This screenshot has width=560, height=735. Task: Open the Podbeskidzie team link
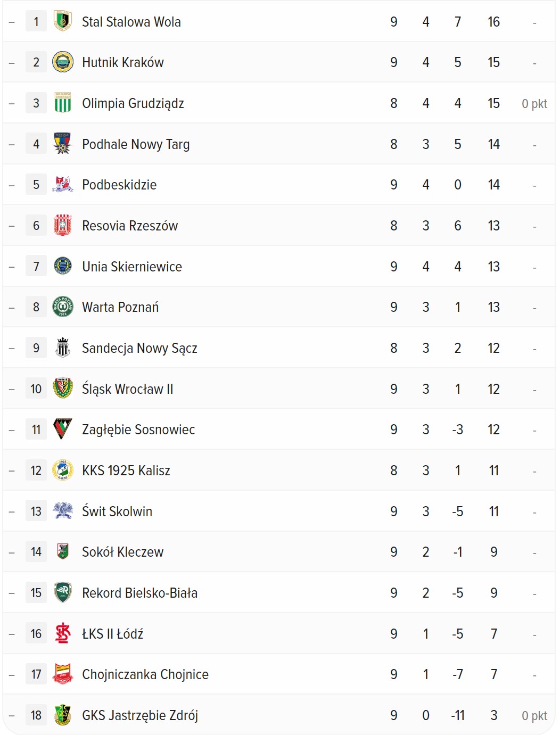[x=119, y=185]
